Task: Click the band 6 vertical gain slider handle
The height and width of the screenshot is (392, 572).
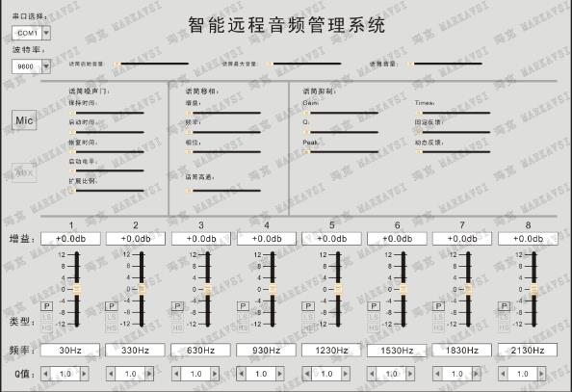Action: [x=403, y=290]
